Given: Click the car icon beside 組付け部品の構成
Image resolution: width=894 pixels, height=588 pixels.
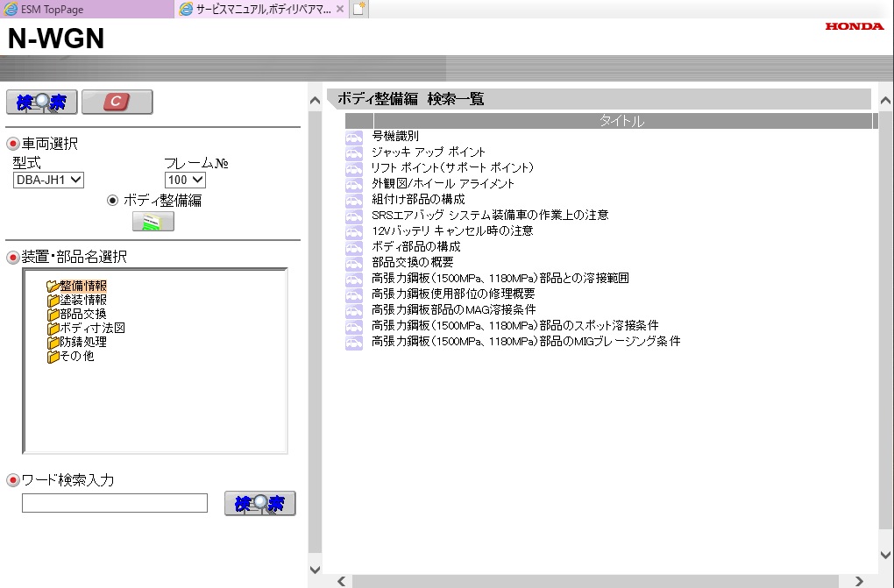Looking at the screenshot, I should tap(354, 201).
